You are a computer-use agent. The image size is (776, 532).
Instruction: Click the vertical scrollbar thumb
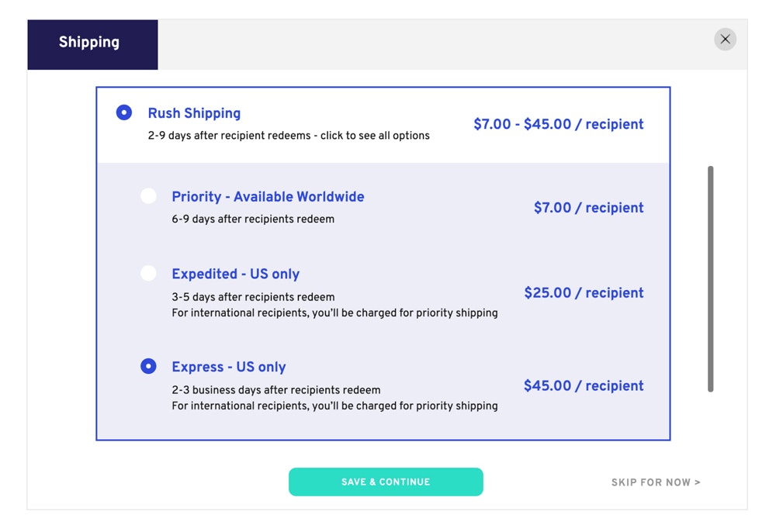710,279
